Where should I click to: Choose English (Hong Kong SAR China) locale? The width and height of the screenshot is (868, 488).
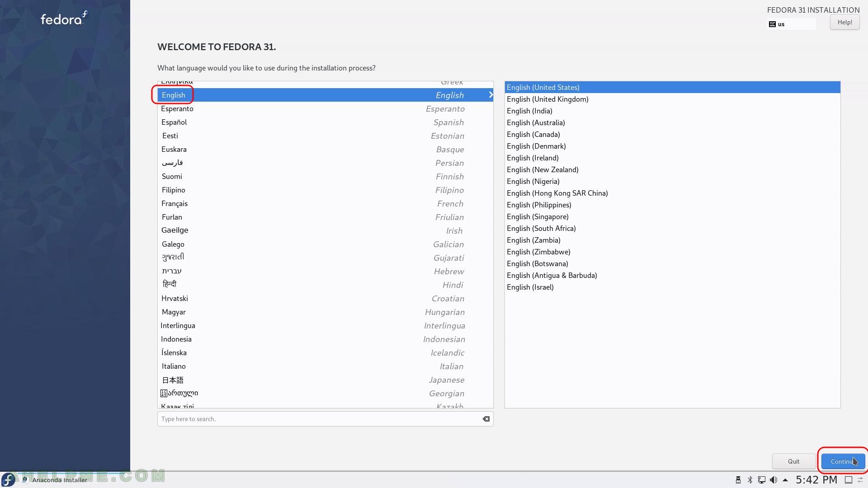[672, 193]
